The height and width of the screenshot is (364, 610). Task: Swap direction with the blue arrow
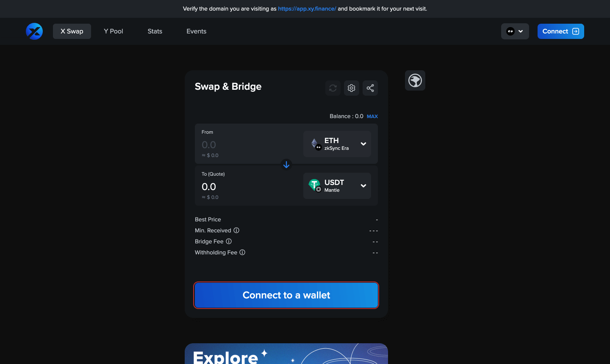tap(286, 165)
